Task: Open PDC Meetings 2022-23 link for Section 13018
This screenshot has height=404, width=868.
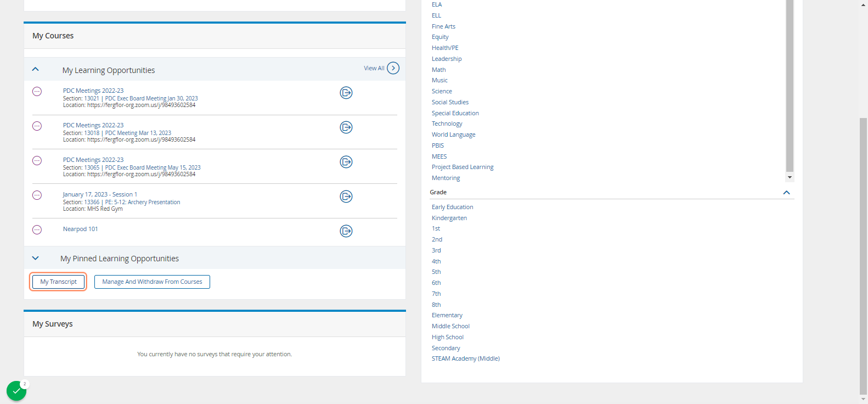Action: 93,126
